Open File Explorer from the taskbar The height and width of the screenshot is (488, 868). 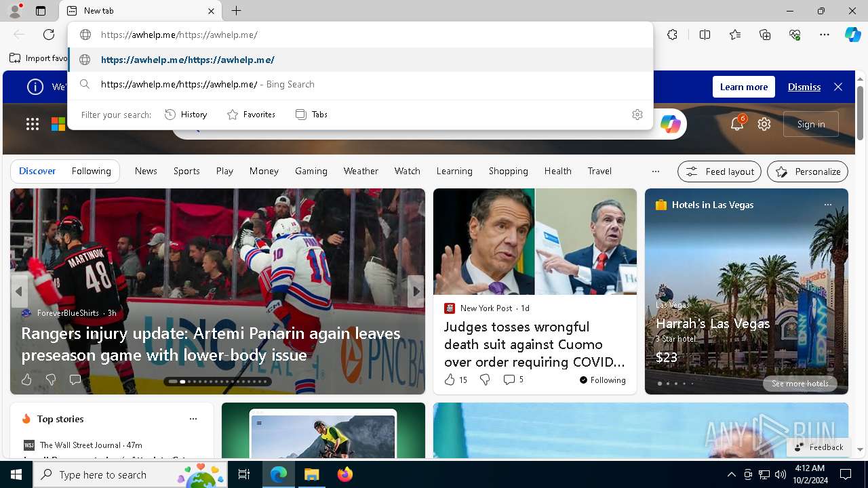[x=312, y=474]
